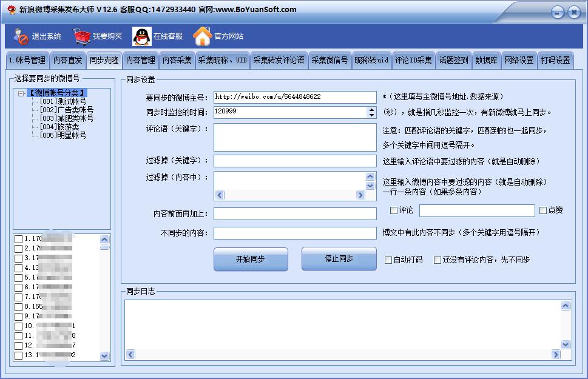Open the 昵称转uid tab
Screen dimensions: 588x379
[x=371, y=61]
